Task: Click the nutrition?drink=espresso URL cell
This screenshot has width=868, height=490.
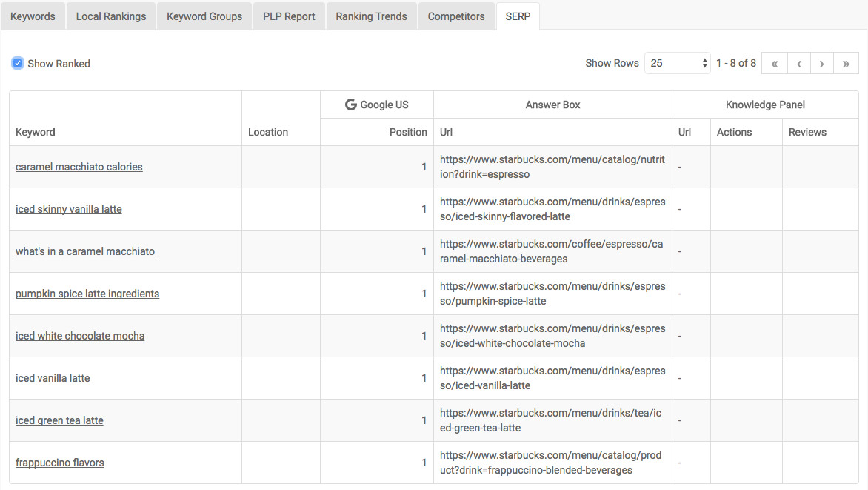Action: click(552, 167)
